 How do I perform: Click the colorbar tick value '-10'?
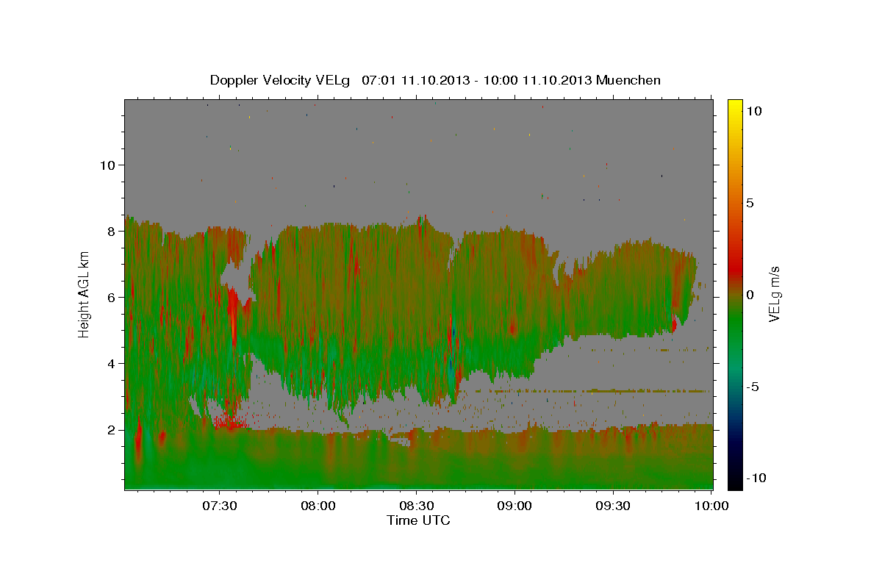(x=756, y=478)
